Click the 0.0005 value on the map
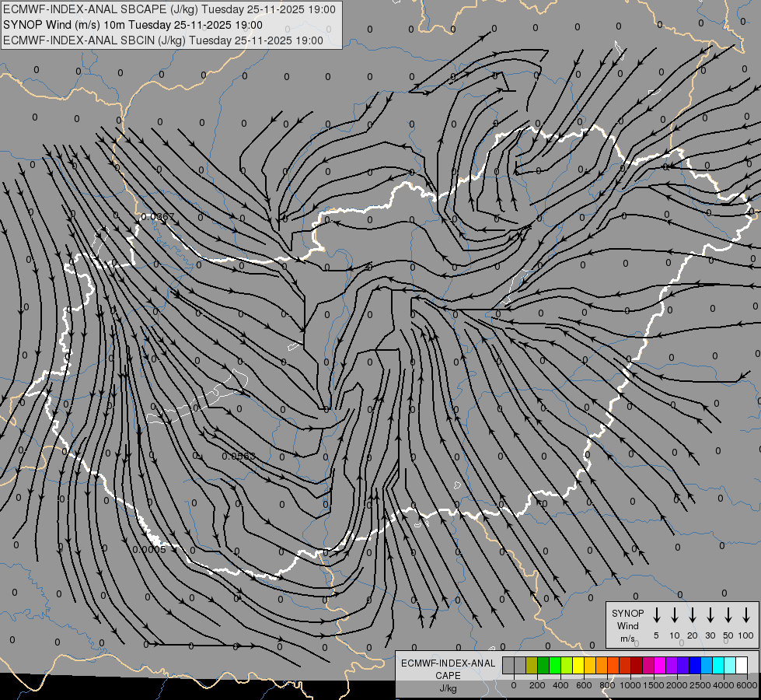Viewport: 761px width, 700px height. (x=149, y=549)
